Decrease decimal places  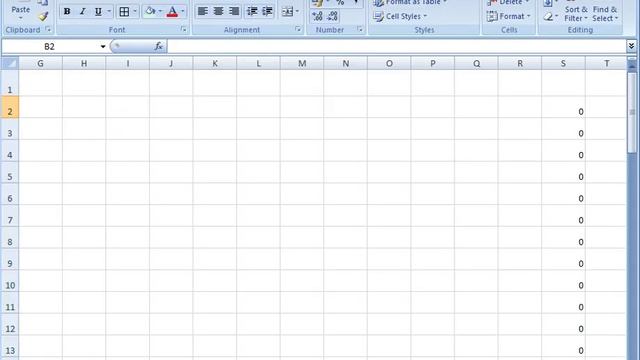point(333,16)
